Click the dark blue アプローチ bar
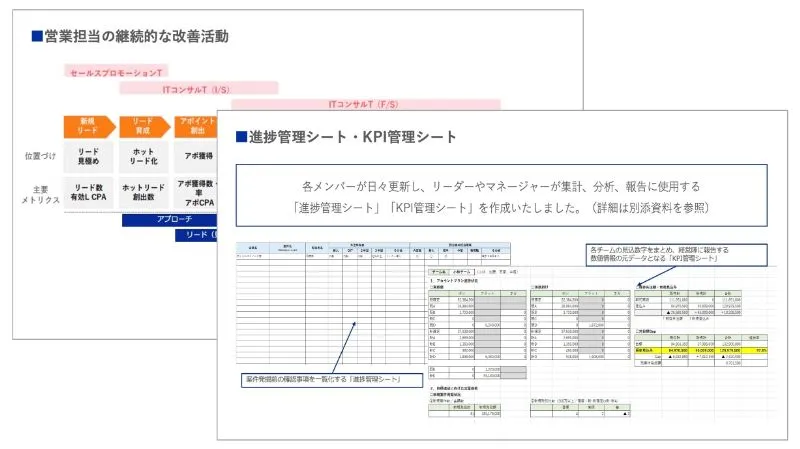Image resolution: width=800 pixels, height=449 pixels. [x=169, y=219]
